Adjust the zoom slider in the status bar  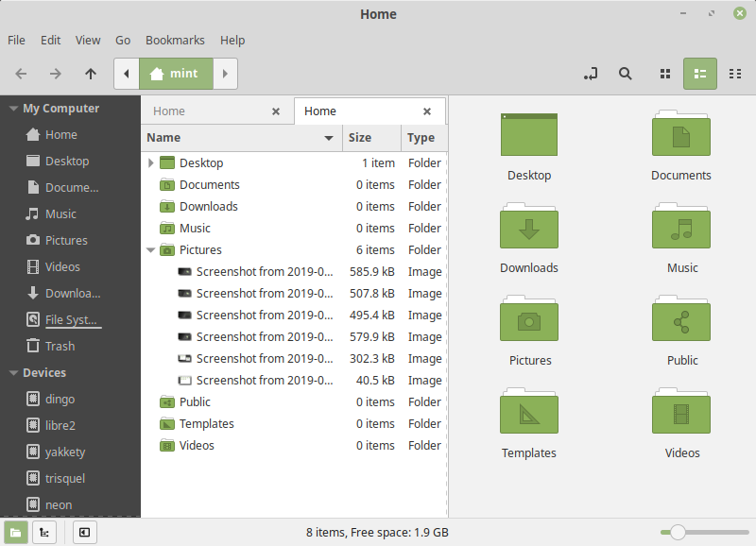coord(677,532)
